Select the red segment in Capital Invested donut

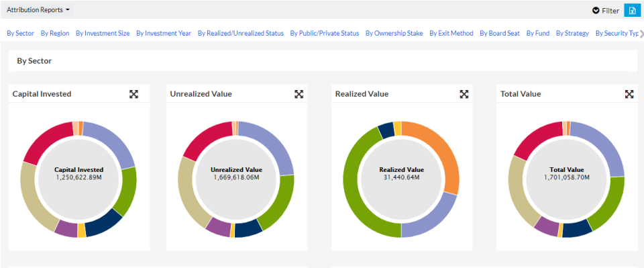(x=45, y=142)
